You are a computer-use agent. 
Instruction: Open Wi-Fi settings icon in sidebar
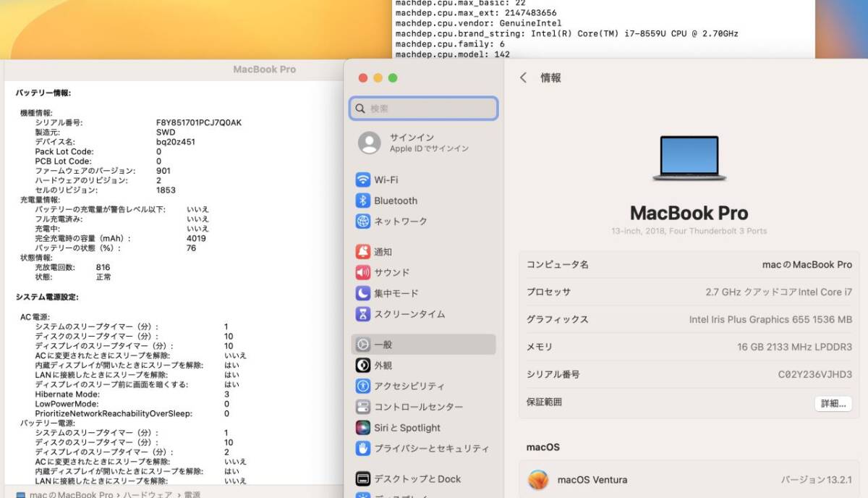362,180
